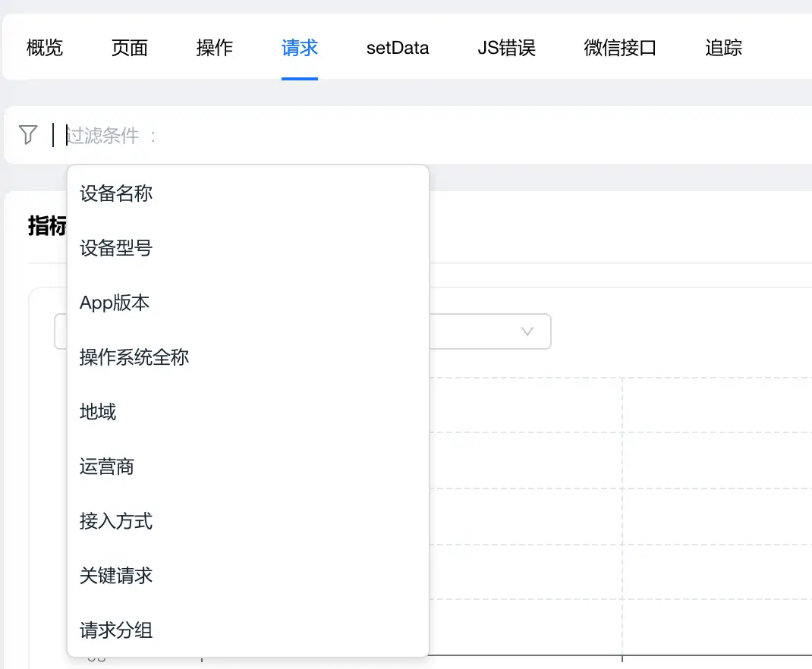
Task: Choose 请求分组 in the filter list
Action: coord(116,630)
